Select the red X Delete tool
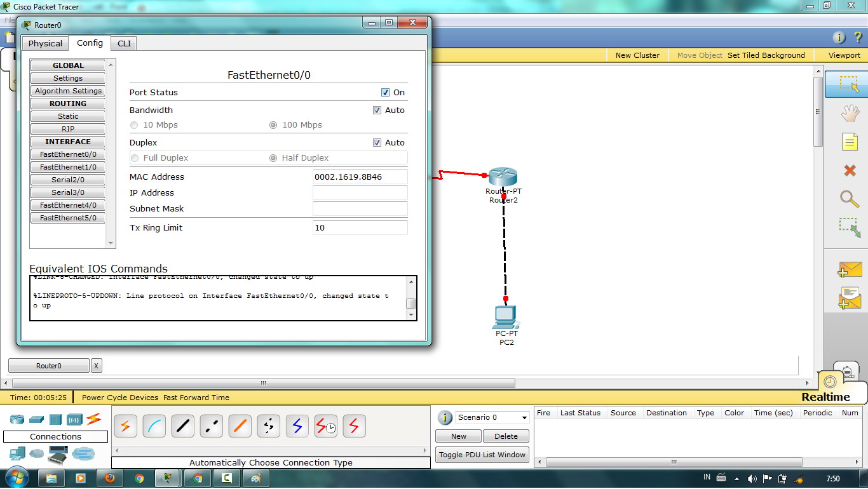The image size is (868, 489). (850, 170)
